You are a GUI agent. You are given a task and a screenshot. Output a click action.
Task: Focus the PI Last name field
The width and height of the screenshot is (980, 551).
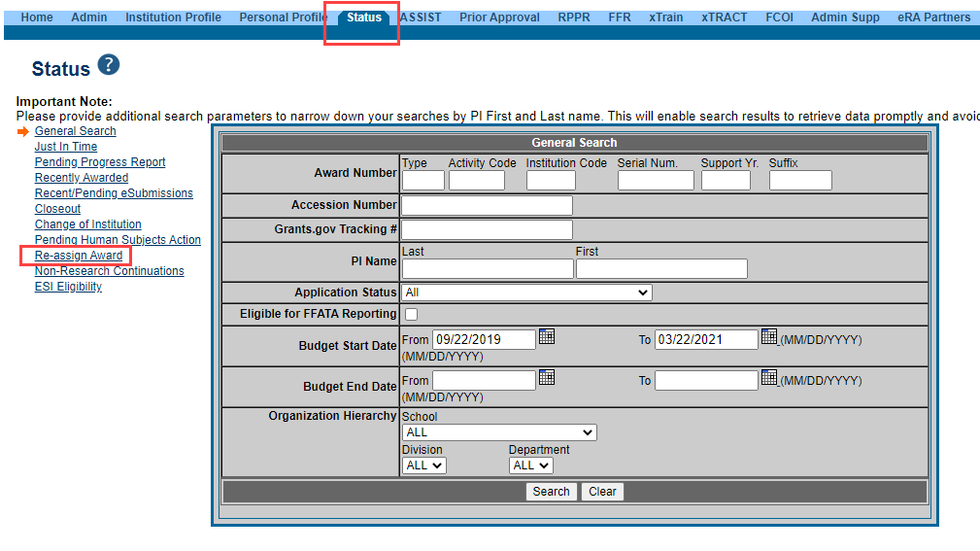pos(487,269)
